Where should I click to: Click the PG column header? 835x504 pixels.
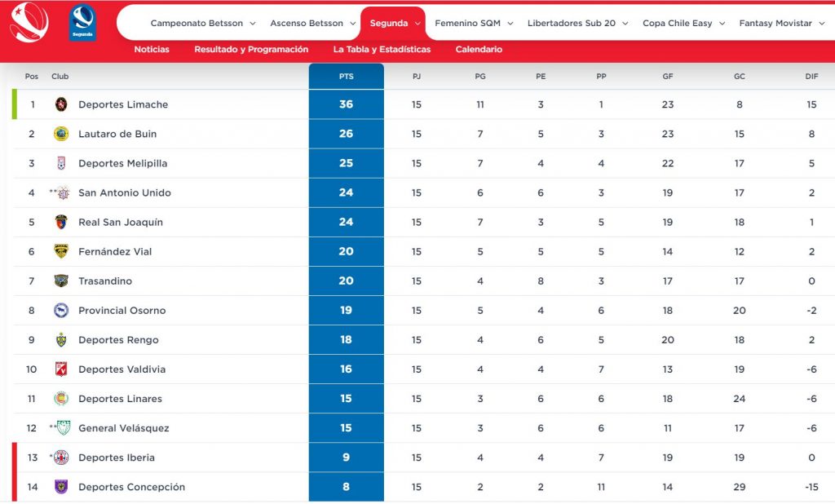click(480, 77)
